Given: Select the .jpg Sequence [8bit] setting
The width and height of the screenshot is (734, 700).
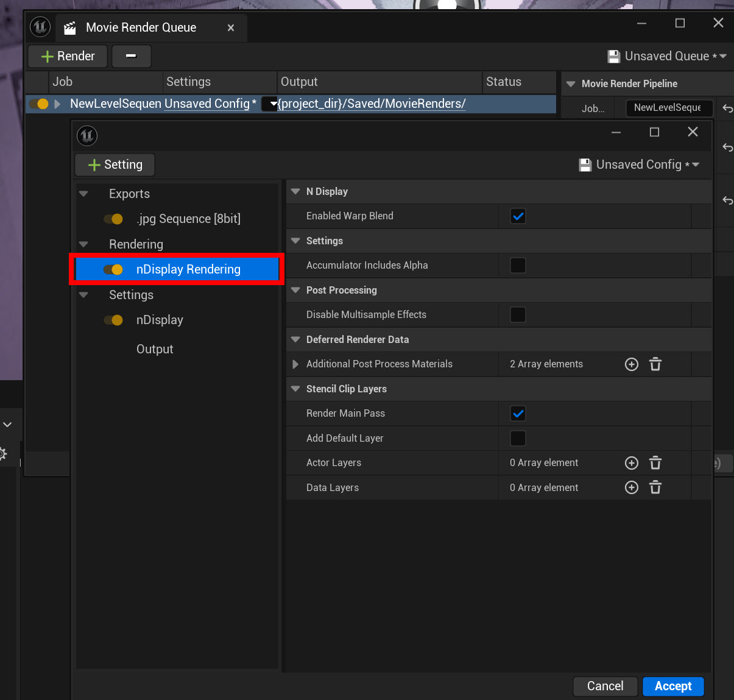Looking at the screenshot, I should click(189, 219).
